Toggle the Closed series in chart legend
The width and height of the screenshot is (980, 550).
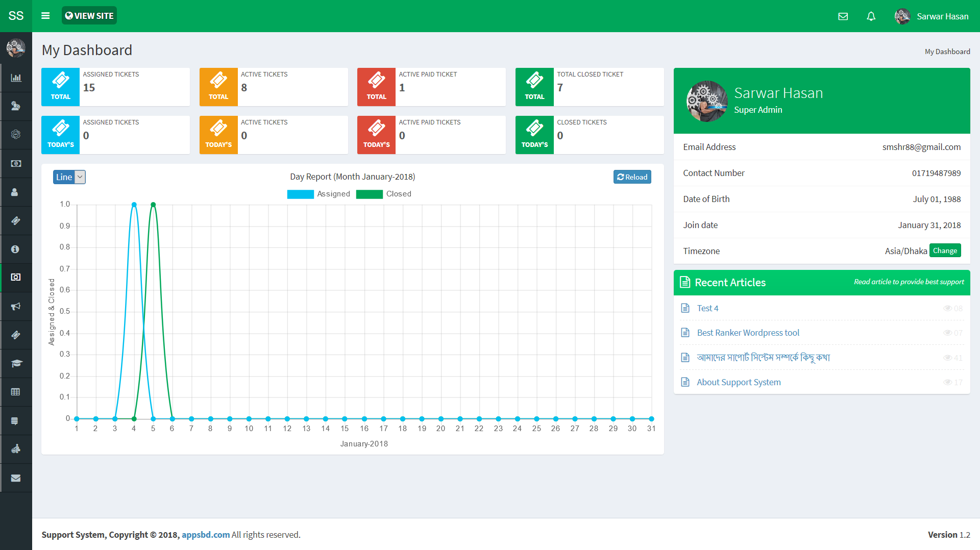384,194
